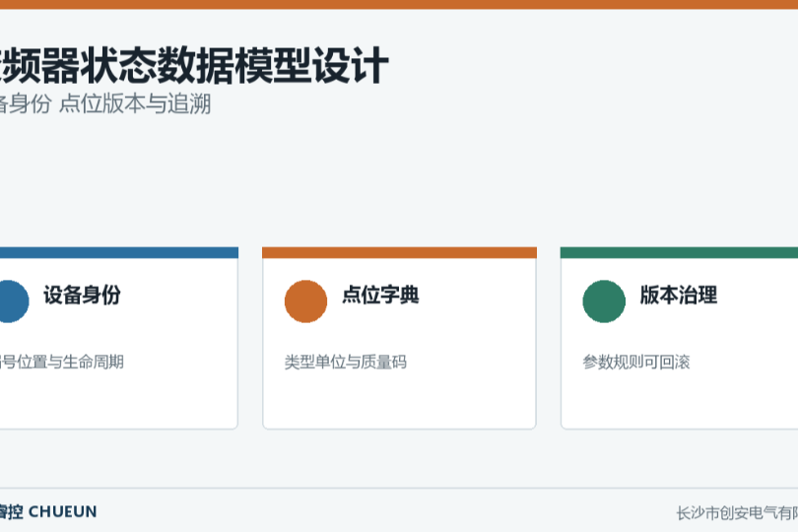
Task: Click the 点位字典 card heading
Action: point(380,296)
